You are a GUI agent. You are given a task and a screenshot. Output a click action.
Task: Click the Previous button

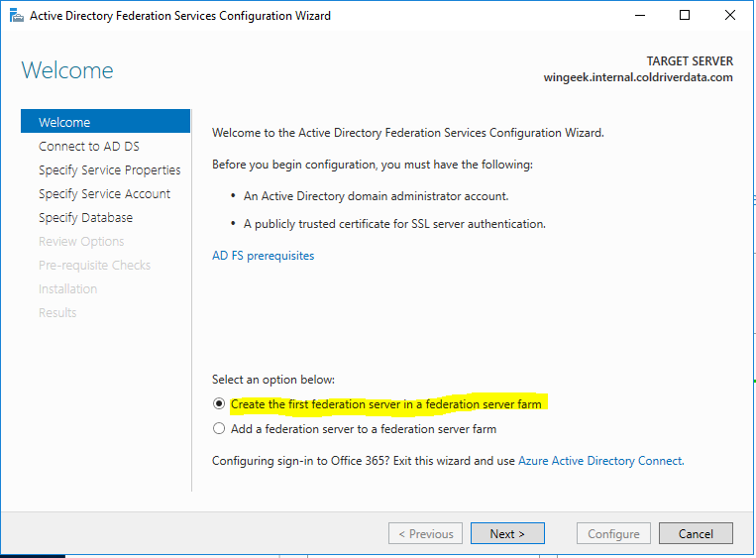[426, 533]
